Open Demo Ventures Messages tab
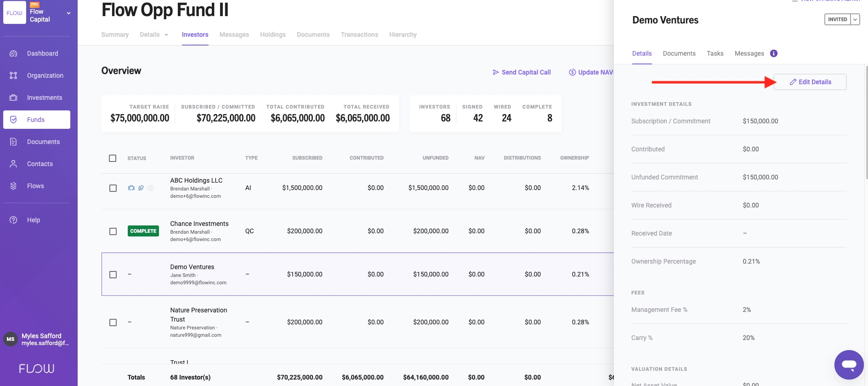Viewport: 868px width, 386px height. pos(749,53)
